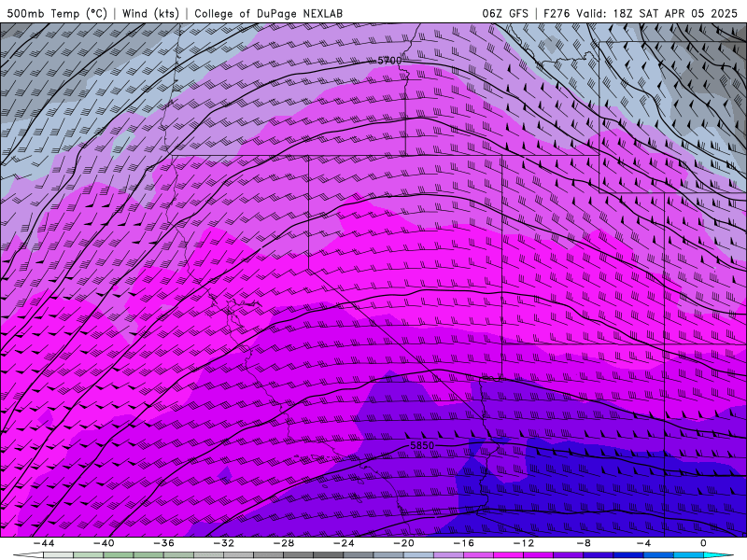Screen dimensions: 747x560
Task: Click the cyan colorbar swatch under 0
Action: pyautogui.click(x=712, y=555)
